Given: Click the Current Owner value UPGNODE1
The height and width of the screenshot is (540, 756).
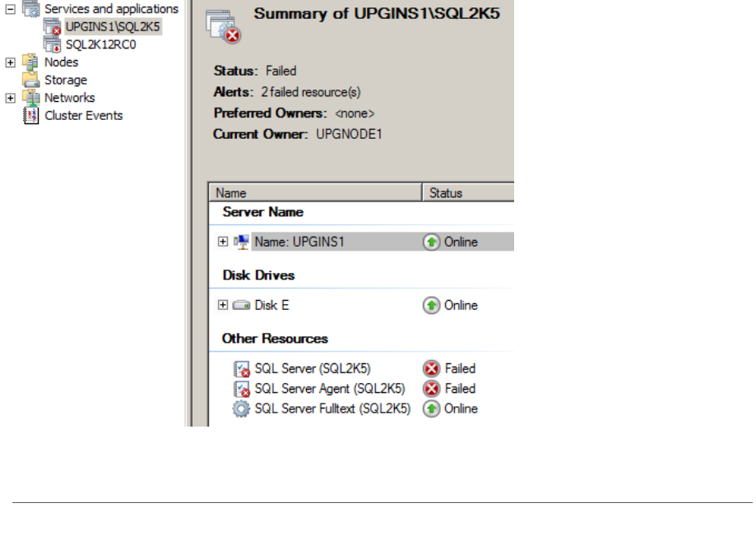Looking at the screenshot, I should point(349,134).
